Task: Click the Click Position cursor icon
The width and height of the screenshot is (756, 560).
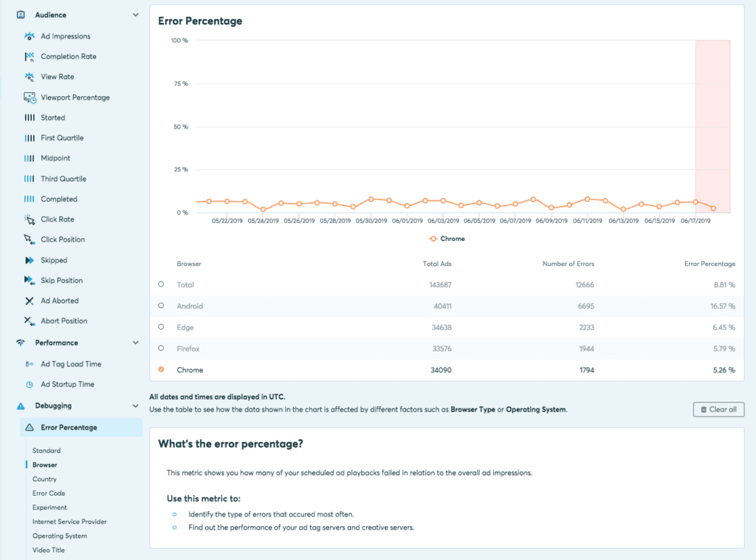Action: click(x=30, y=239)
